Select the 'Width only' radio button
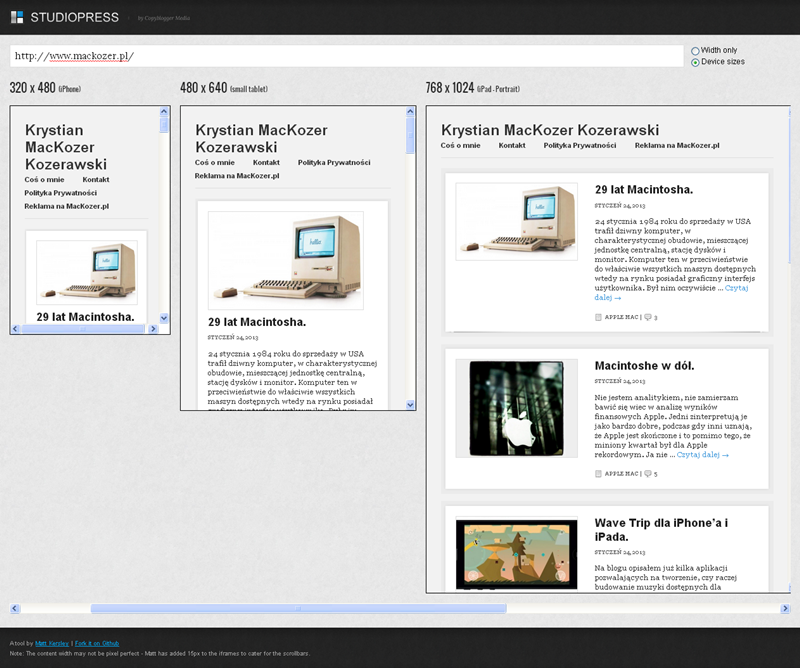The width and height of the screenshot is (800, 668). 695,50
